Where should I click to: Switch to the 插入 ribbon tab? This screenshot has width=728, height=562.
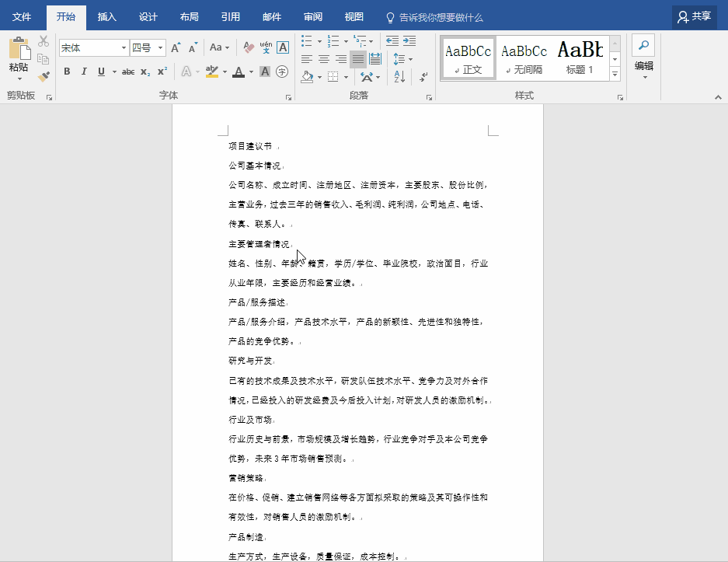(x=106, y=16)
